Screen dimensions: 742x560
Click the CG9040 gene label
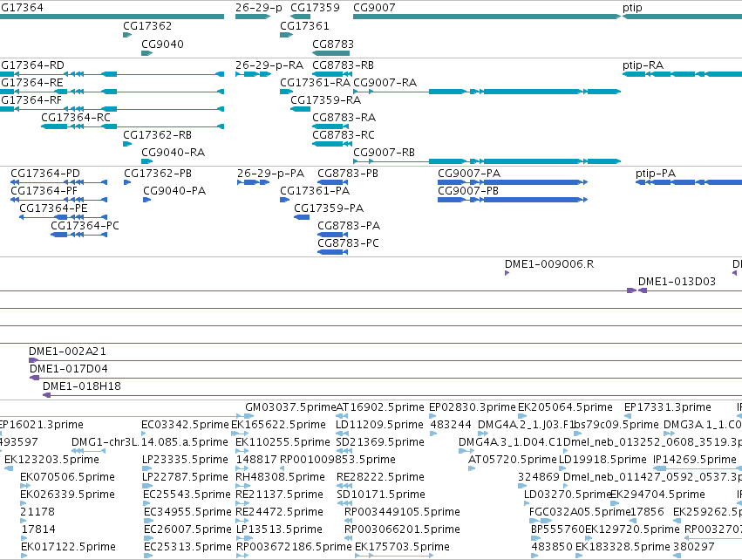(x=162, y=44)
